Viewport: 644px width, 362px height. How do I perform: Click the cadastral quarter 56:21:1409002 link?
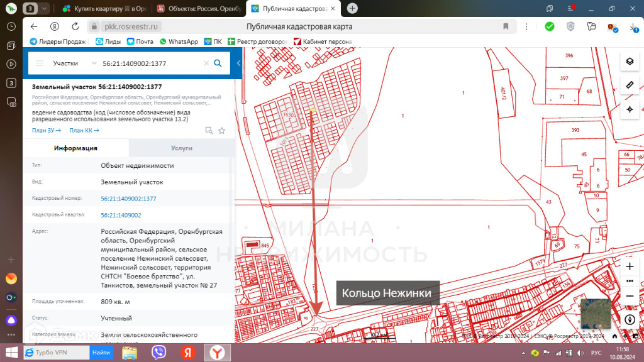pos(121,215)
